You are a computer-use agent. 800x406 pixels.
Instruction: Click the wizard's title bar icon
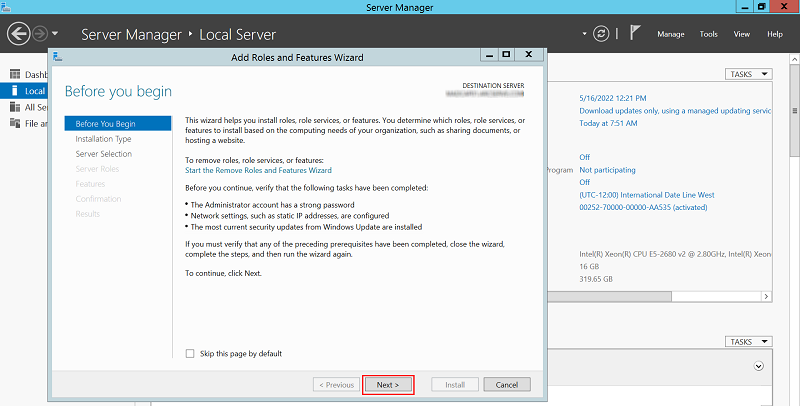click(58, 57)
